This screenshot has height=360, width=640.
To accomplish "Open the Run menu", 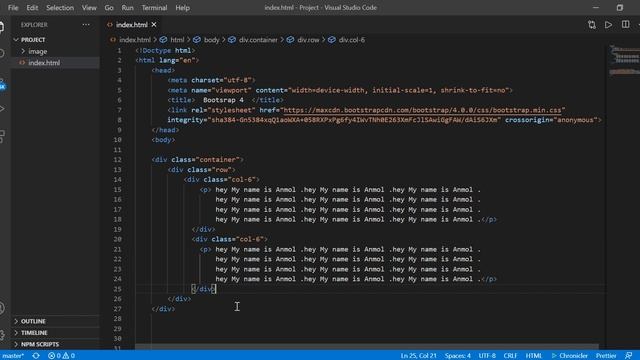I will point(127,8).
